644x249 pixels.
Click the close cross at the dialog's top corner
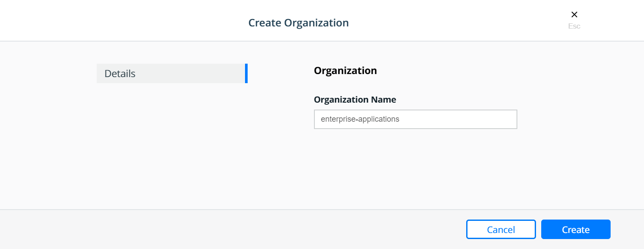(x=574, y=15)
